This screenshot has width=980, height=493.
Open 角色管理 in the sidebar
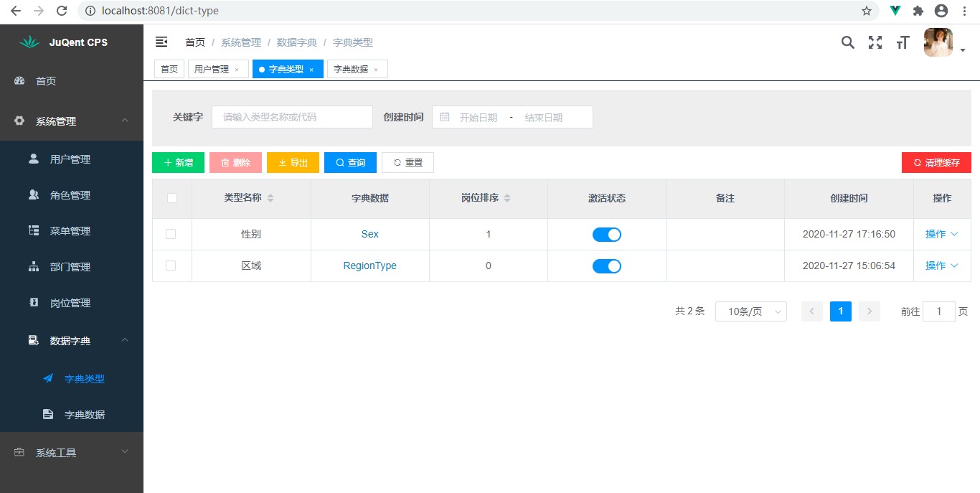click(x=72, y=195)
